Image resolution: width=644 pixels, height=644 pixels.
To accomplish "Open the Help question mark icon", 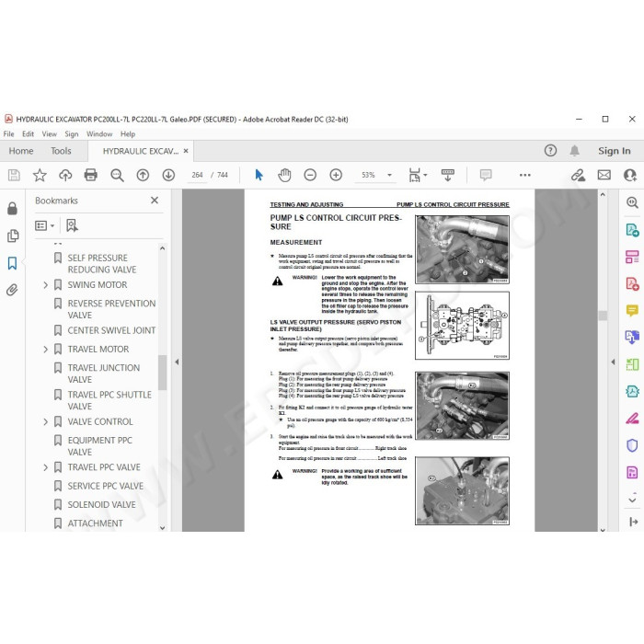I will point(550,151).
